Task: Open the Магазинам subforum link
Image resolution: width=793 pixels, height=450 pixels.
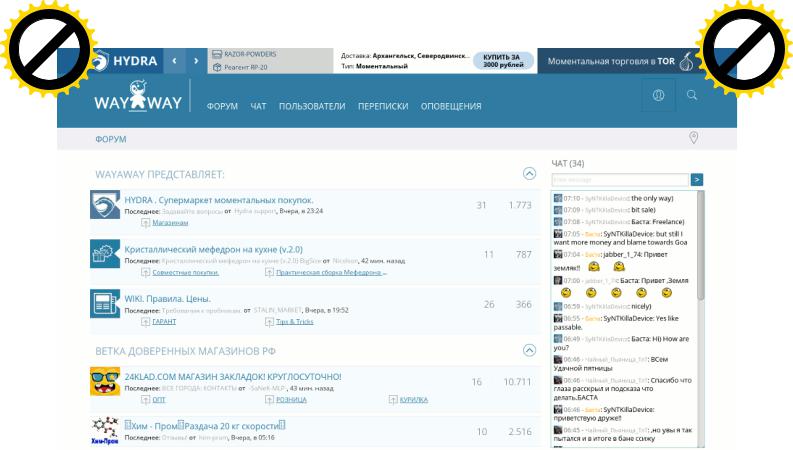Action: tap(170, 222)
